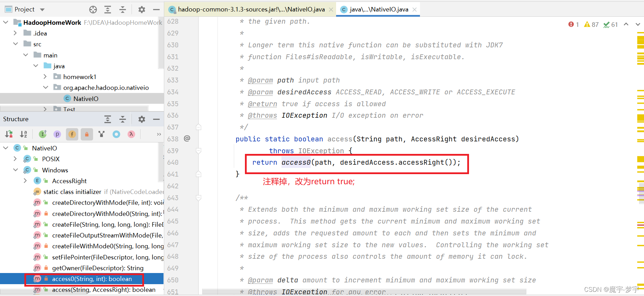Toggle Sort Alphabetically in Structure
The image size is (644, 296).
coord(24,134)
